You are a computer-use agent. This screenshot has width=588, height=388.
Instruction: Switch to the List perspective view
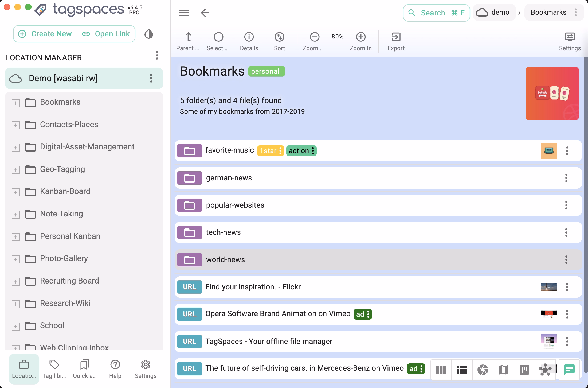click(462, 370)
